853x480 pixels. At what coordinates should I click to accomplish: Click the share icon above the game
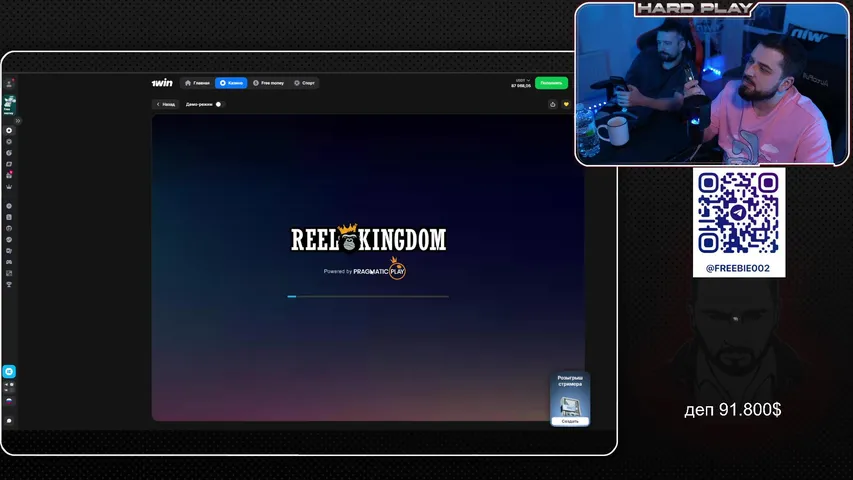click(553, 104)
